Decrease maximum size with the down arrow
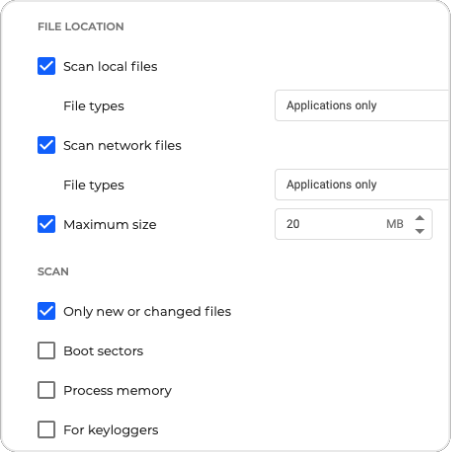Screen dimensions: 451x452 420,231
